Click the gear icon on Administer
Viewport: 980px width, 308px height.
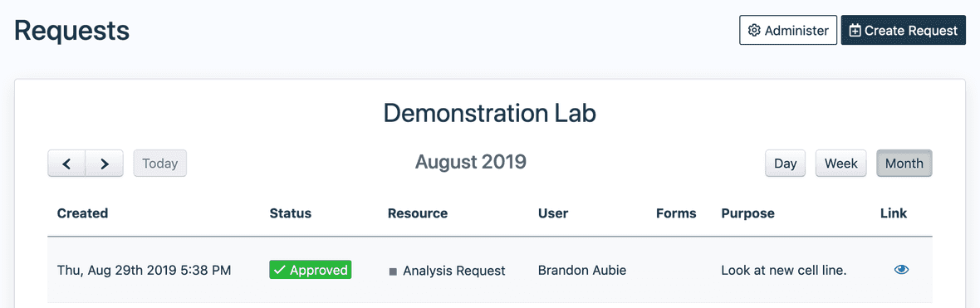pos(754,31)
